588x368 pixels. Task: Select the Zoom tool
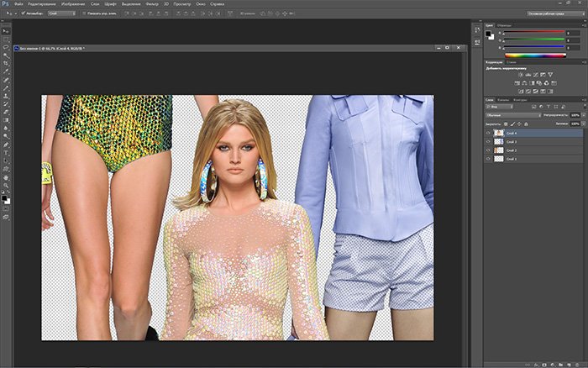pos(6,187)
